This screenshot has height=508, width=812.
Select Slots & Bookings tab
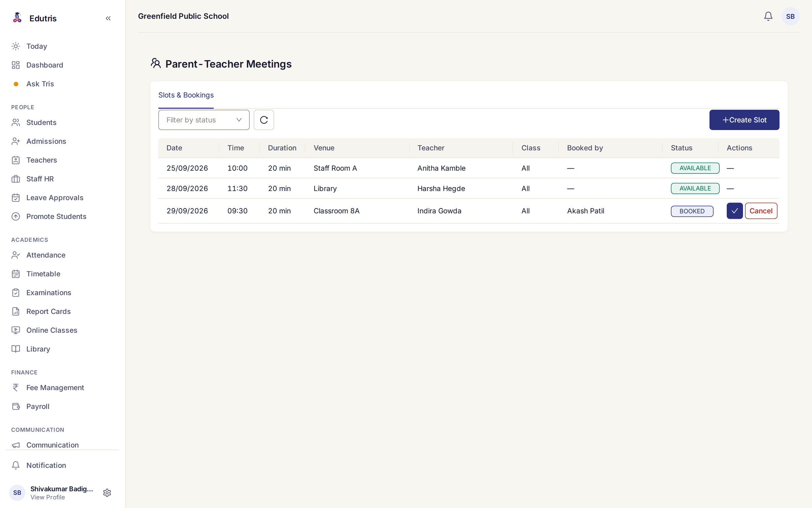click(186, 95)
